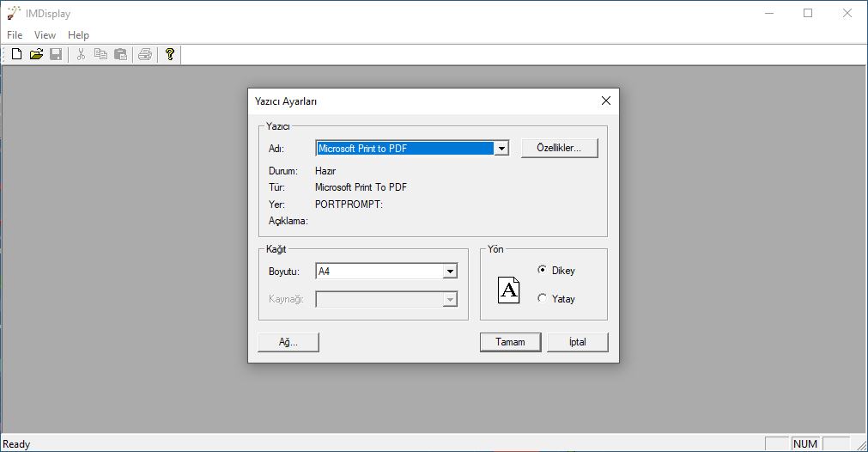Expand the printer name dropdown arrow
The height and width of the screenshot is (452, 868).
[501, 149]
